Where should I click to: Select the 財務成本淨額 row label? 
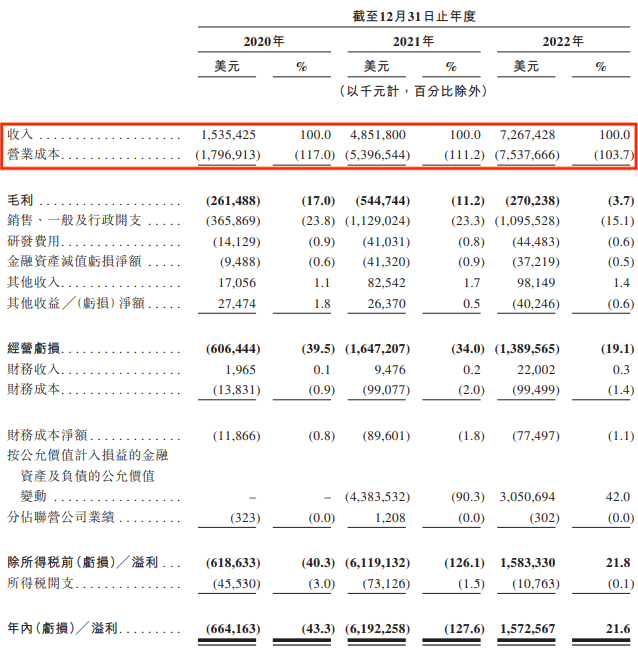tap(47, 436)
